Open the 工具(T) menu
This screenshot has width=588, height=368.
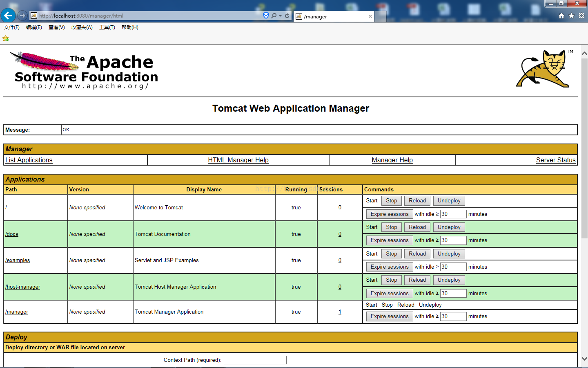tap(107, 27)
